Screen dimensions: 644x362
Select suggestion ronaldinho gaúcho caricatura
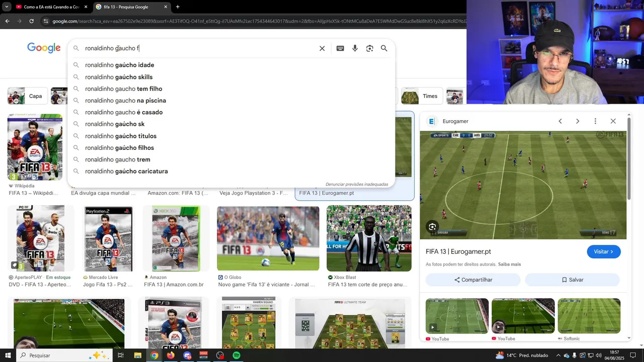pyautogui.click(x=231, y=171)
